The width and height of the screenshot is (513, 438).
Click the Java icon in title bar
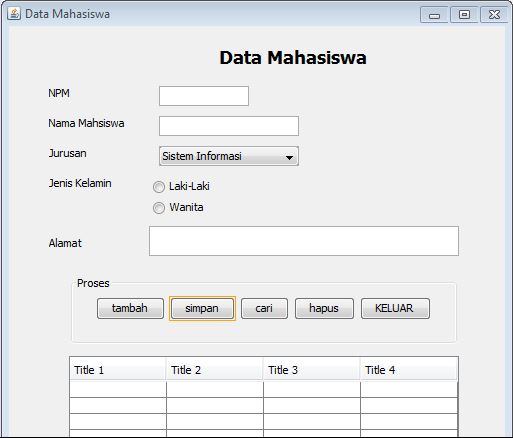(x=14, y=14)
